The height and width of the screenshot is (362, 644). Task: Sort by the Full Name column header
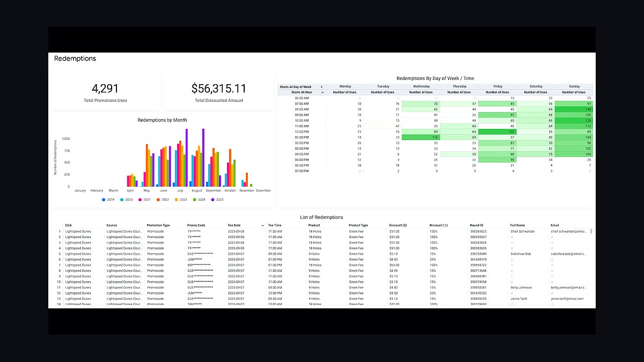tap(518, 225)
